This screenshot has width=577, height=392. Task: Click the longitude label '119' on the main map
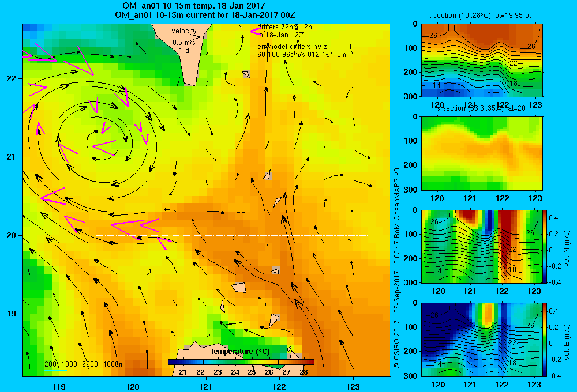pyautogui.click(x=59, y=386)
